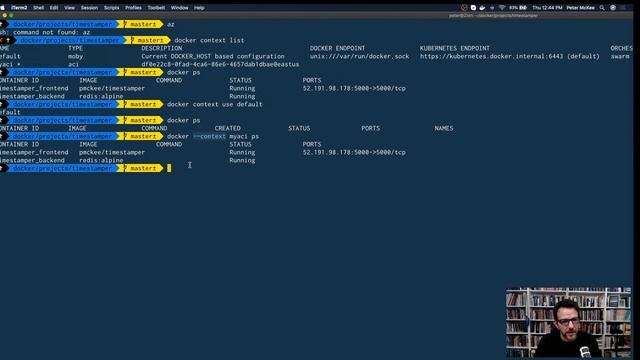Click the active yellow 'master' prompt segment at cursor
This screenshot has height=360, width=640.
coord(141,168)
